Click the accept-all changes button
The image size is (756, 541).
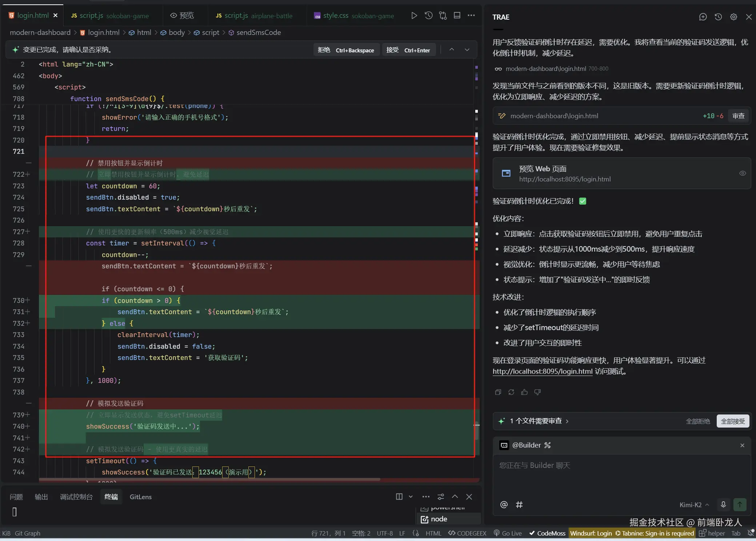(732, 421)
